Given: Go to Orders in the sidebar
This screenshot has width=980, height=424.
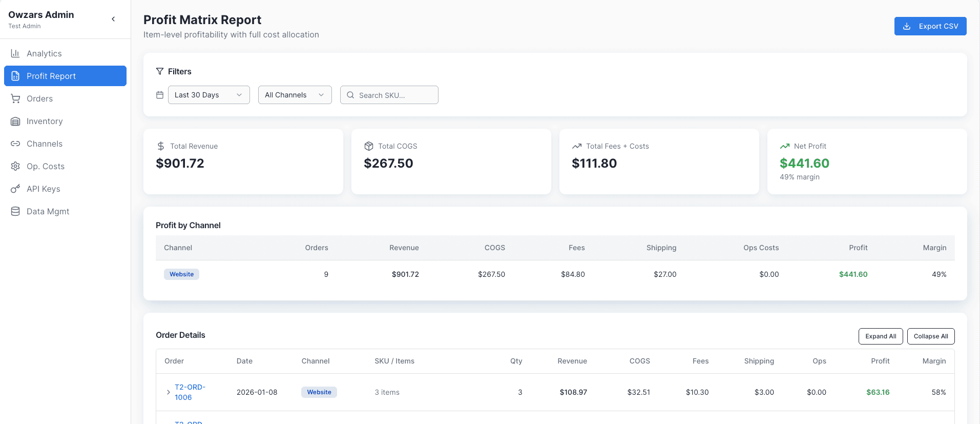Looking at the screenshot, I should [65, 98].
